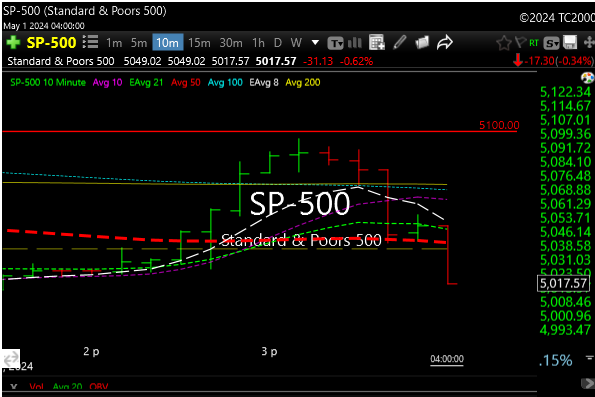This screenshot has width=595, height=397.
Task: Click the -0.62% percent change value
Action: click(356, 61)
